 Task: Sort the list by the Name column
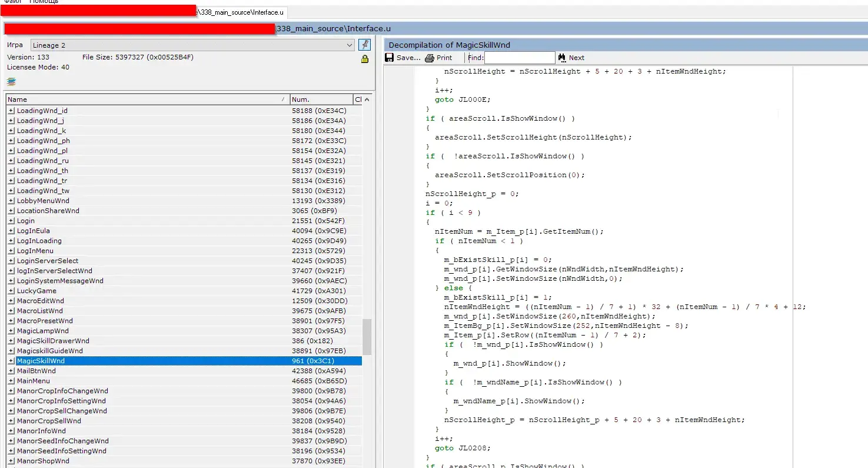(x=148, y=99)
